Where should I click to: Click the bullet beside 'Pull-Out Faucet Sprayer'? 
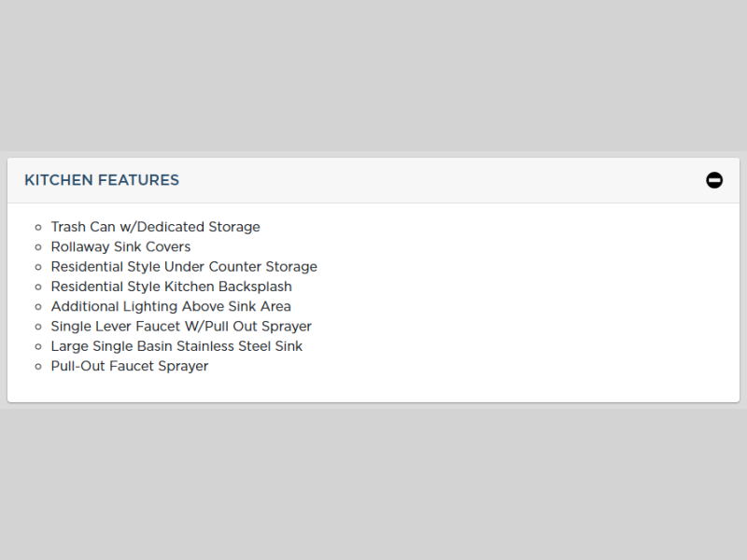[x=38, y=367]
